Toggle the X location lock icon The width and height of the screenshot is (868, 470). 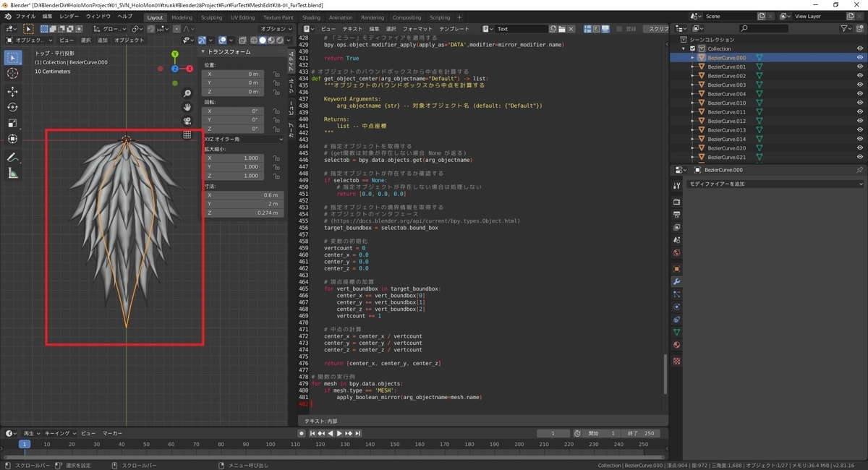[276, 74]
